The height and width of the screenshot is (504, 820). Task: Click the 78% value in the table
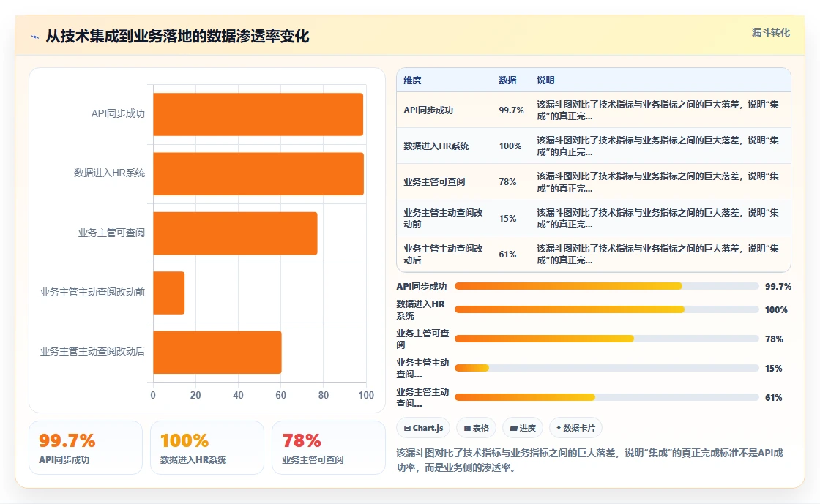coord(507,182)
